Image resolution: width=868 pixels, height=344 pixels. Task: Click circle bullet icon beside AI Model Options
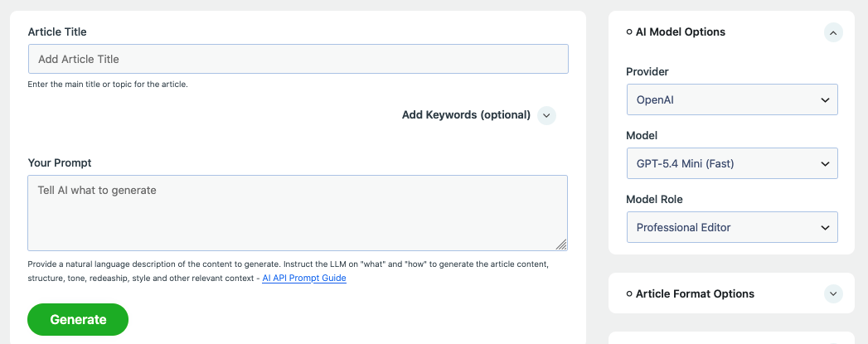[x=629, y=32]
